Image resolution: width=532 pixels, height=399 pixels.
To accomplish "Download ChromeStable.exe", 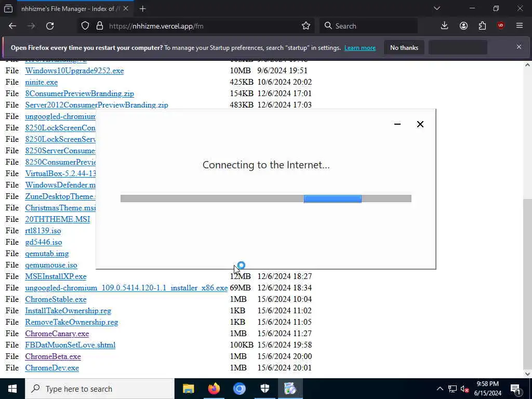I will (56, 299).
